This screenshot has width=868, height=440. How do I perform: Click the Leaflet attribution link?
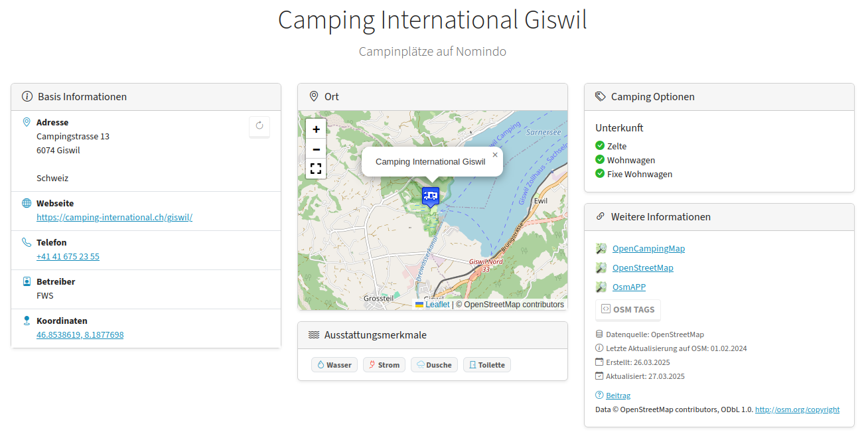437,305
